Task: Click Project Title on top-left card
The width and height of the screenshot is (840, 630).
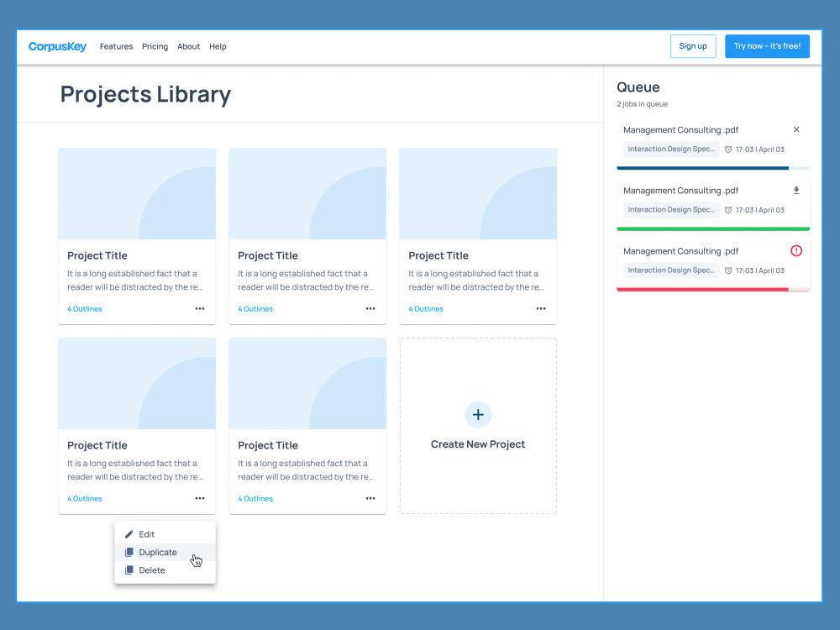Action: click(x=97, y=255)
